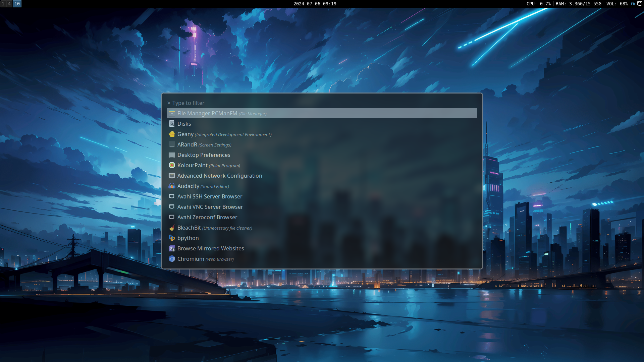Click the KolourPaint palette icon

tap(172, 165)
